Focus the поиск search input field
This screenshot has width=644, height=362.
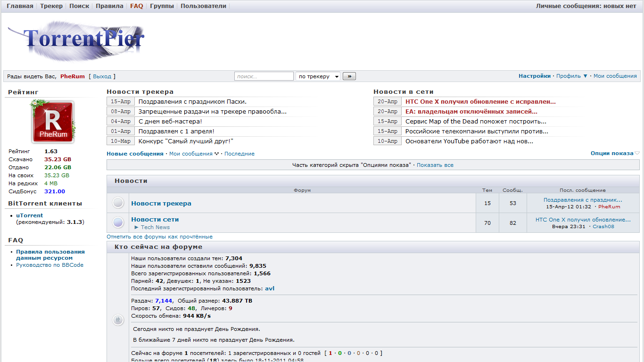pyautogui.click(x=264, y=76)
